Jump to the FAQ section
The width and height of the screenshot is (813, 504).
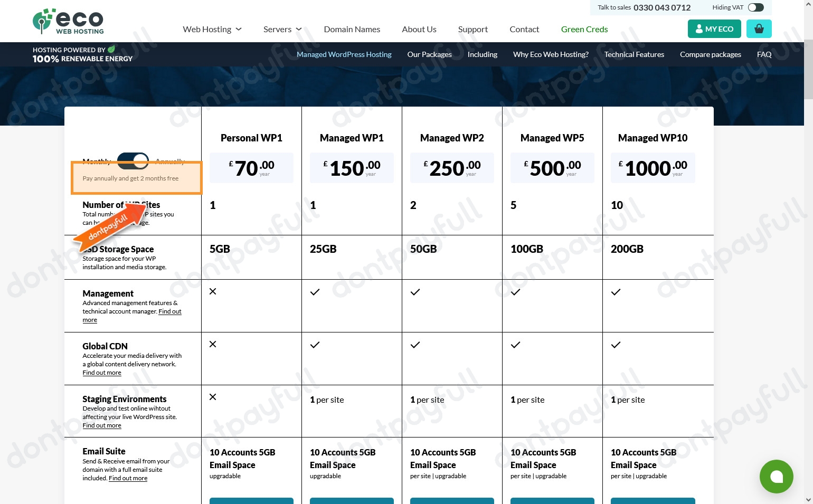point(764,54)
